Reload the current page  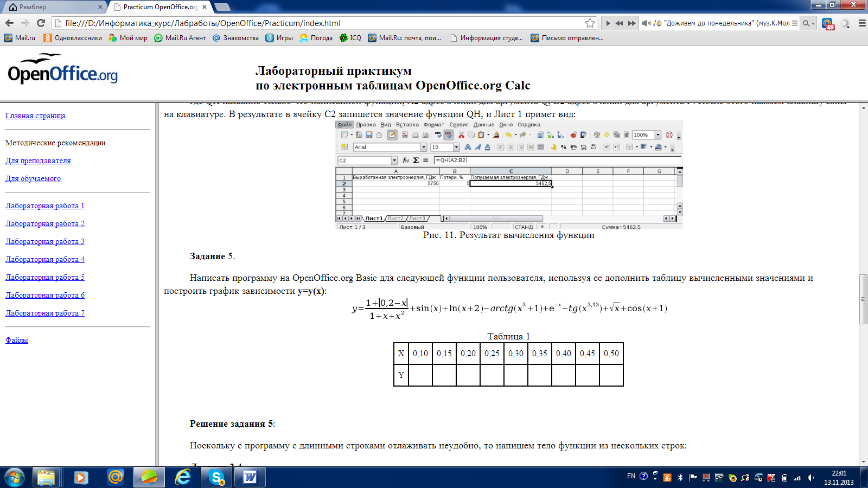click(x=41, y=23)
